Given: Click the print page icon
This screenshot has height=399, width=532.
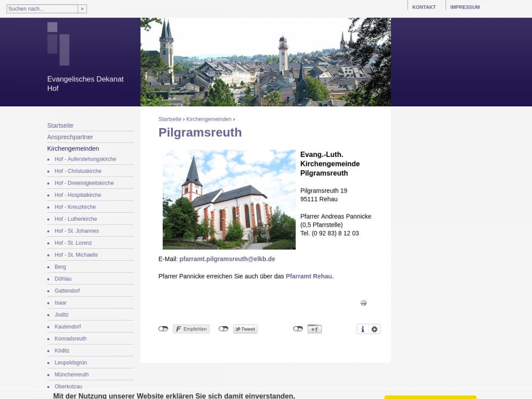Looking at the screenshot, I should 363,303.
